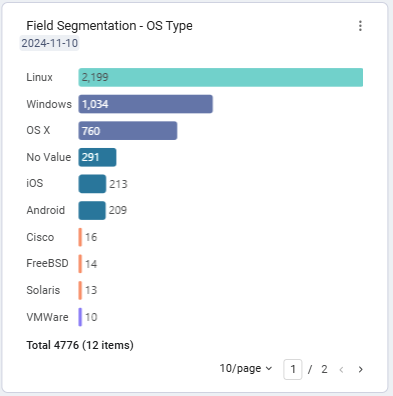Image resolution: width=393 pixels, height=396 pixels.
Task: Click the Field Segmentation - OS Type title
Action: click(x=109, y=26)
